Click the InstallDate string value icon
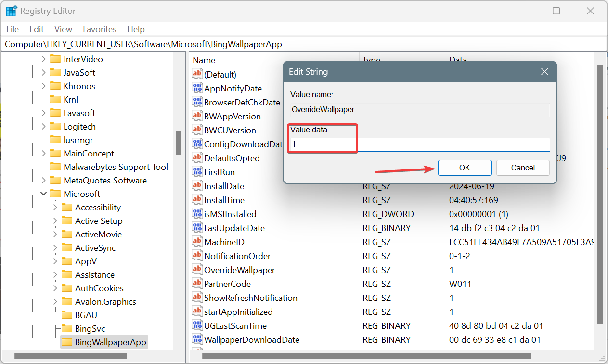The image size is (608, 364). tap(197, 186)
